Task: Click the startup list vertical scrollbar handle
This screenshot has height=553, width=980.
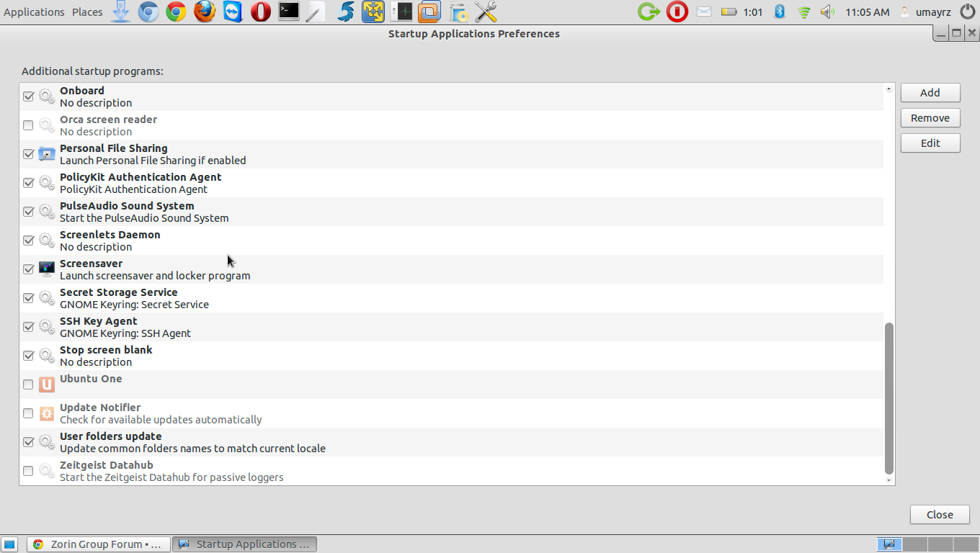Action: (888, 398)
